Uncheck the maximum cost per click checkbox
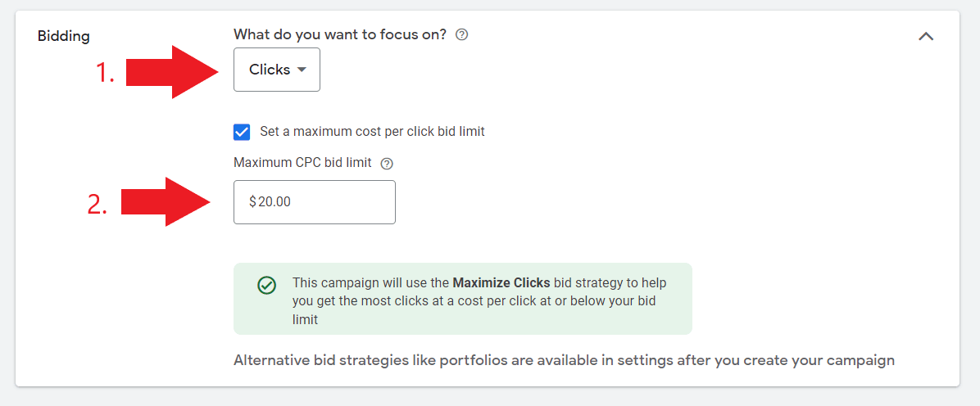 242,132
